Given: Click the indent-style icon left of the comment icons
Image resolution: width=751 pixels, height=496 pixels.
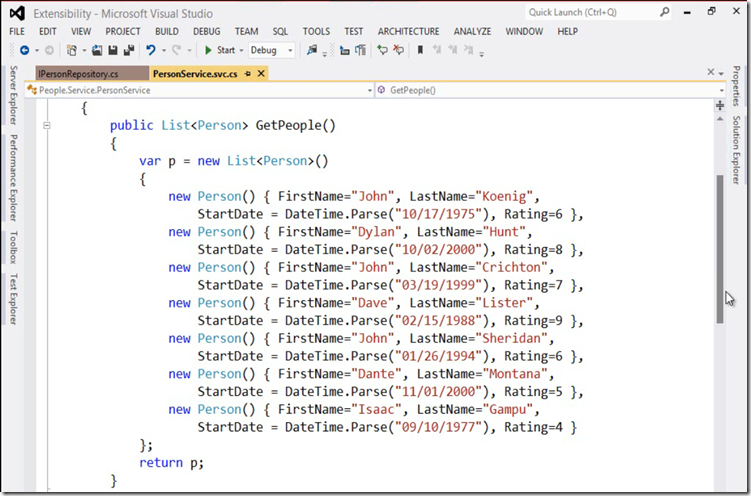Looking at the screenshot, I should [x=344, y=50].
